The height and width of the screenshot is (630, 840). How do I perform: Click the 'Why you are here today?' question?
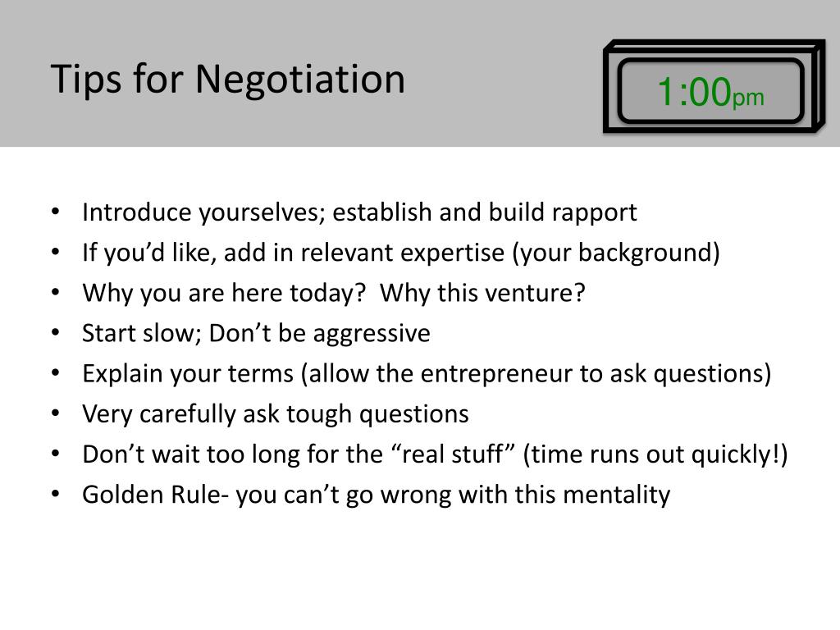click(x=224, y=294)
